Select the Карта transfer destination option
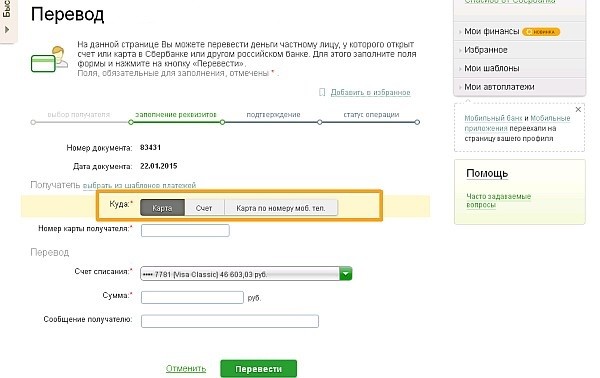 pyautogui.click(x=162, y=208)
